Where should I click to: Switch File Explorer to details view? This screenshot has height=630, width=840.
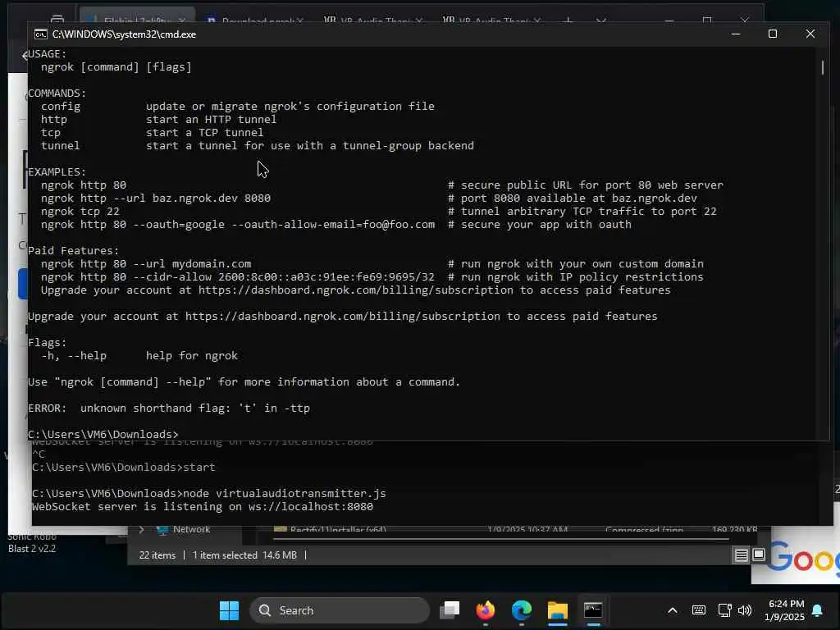(741, 555)
